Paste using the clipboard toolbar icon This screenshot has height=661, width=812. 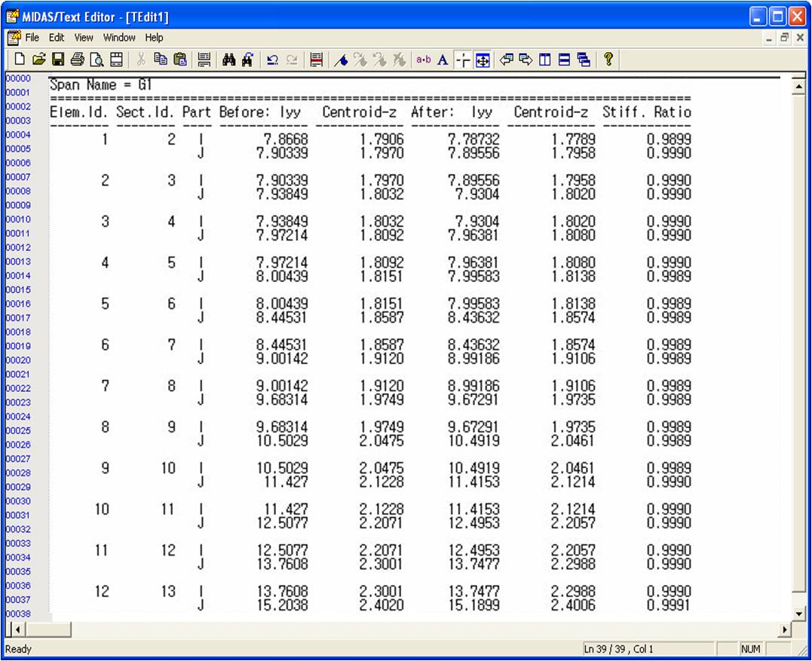(180, 60)
